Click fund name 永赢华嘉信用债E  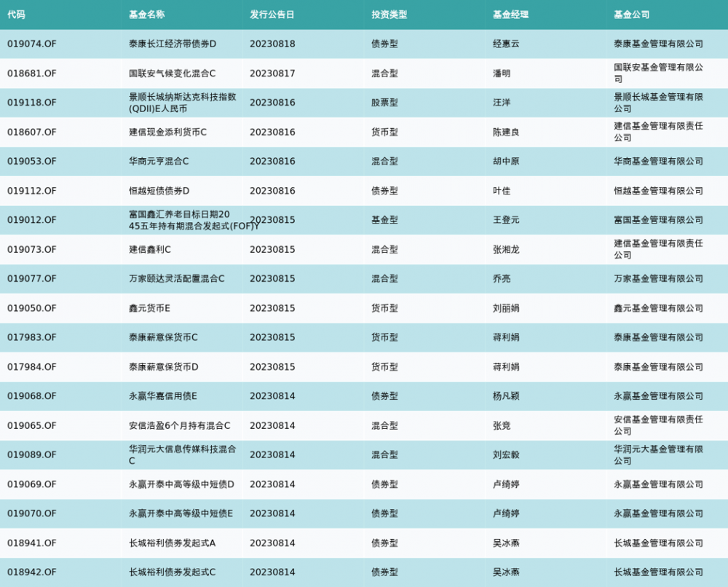(x=163, y=396)
